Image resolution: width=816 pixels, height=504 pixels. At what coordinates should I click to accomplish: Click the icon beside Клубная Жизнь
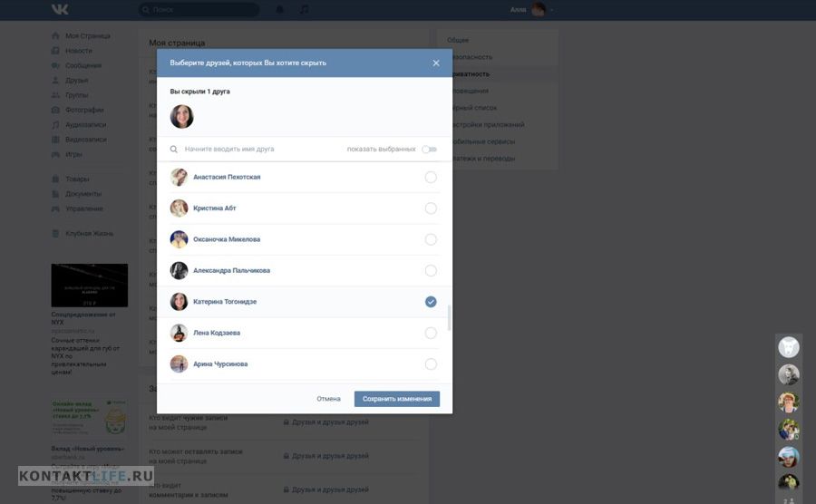[x=55, y=234]
